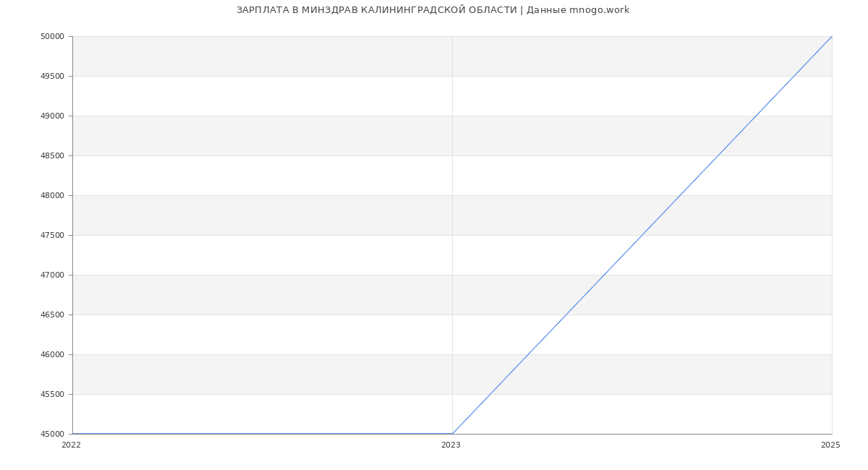The height and width of the screenshot is (470, 868).
Task: Click the flat line midway between 2022 and 2023
Action: click(263, 434)
